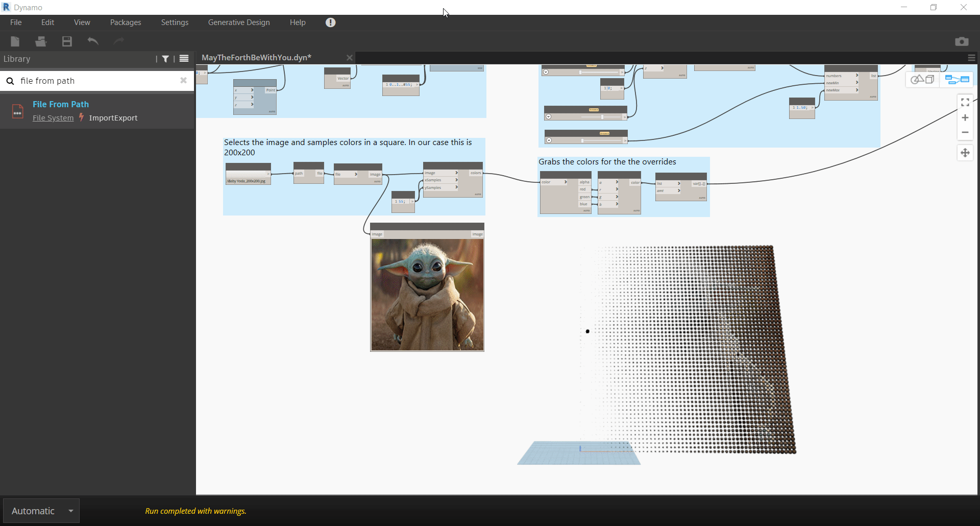Open the Edit menu
Viewport: 980px width, 526px height.
point(48,22)
